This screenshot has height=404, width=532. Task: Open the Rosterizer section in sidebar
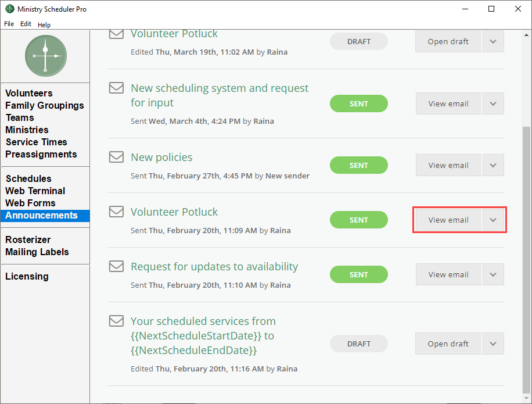(28, 239)
